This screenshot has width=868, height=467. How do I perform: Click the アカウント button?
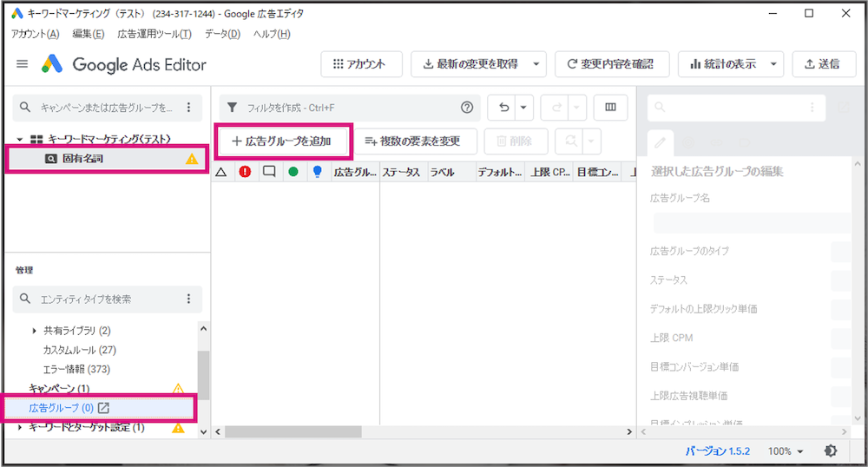[x=361, y=64]
